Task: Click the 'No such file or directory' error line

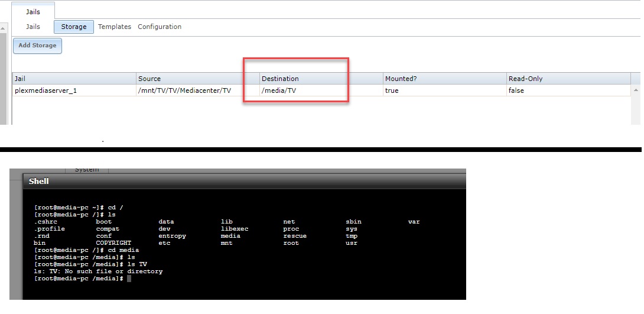Action: pos(98,271)
